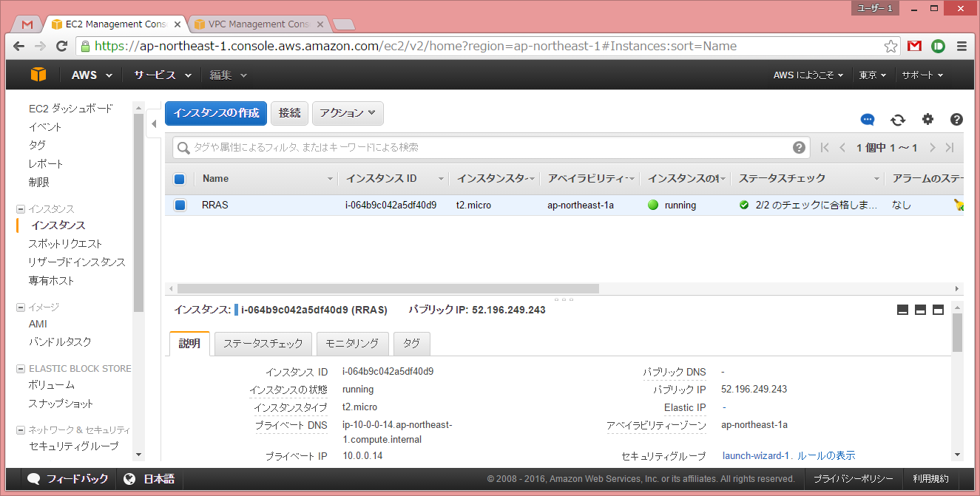Screen dimensions: 980x496
Task: Open the help question mark icon
Action: click(956, 120)
